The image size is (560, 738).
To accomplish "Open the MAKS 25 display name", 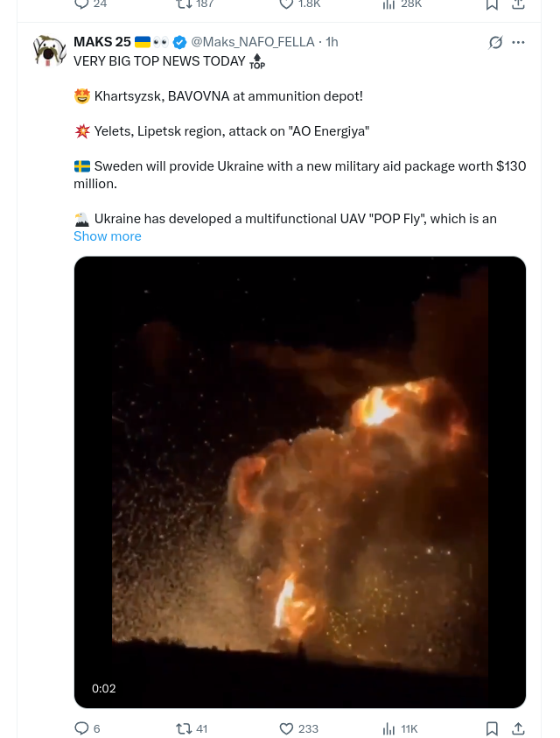I will point(102,42).
